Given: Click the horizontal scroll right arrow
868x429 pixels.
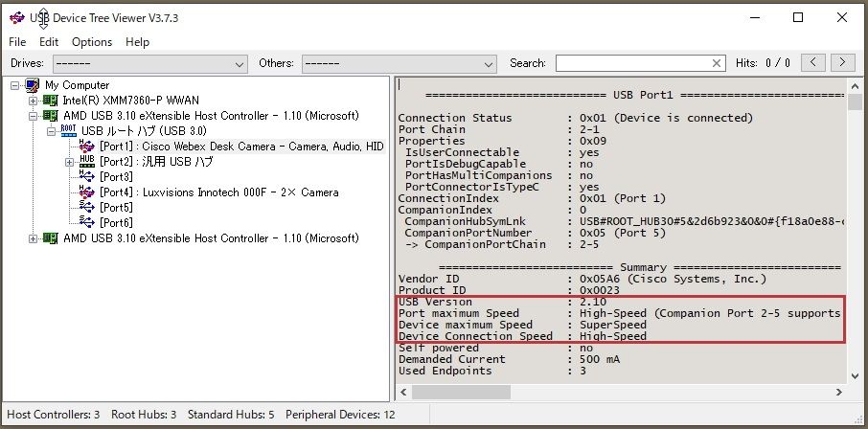Looking at the screenshot, I should click(x=839, y=392).
